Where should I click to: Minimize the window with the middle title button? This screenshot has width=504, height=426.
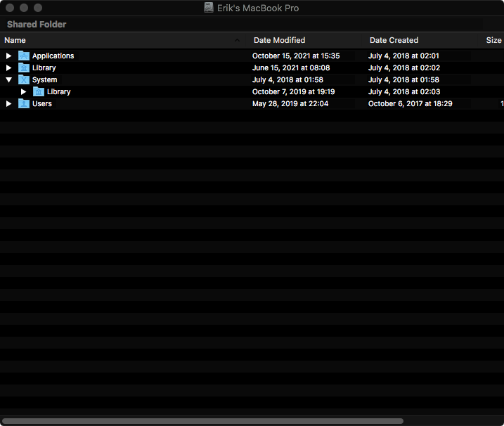point(24,8)
